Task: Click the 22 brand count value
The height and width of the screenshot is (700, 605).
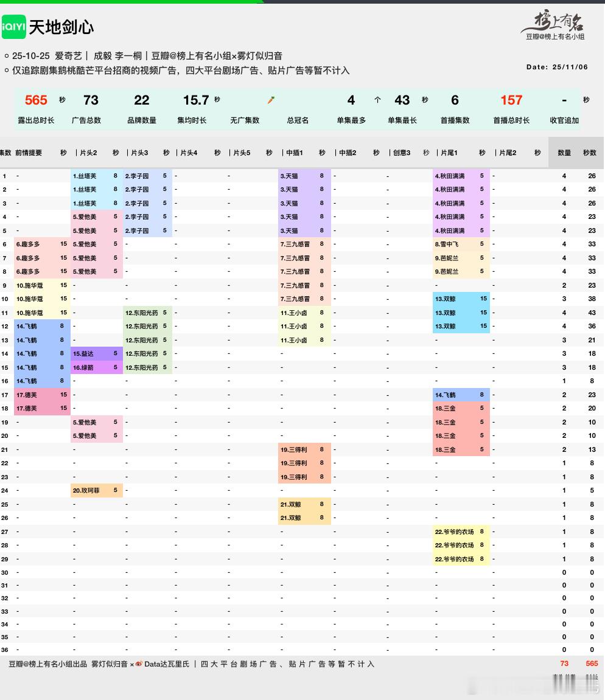Action: [142, 100]
